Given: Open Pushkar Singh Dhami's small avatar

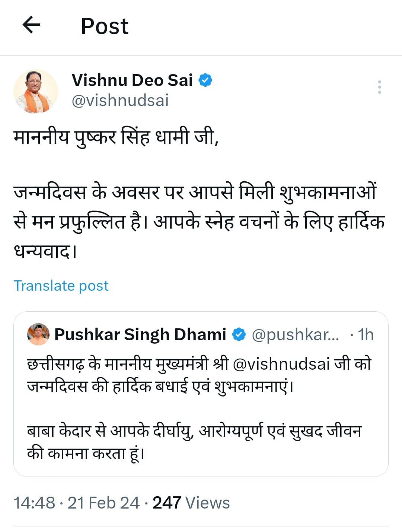Looking at the screenshot, I should click(x=38, y=334).
